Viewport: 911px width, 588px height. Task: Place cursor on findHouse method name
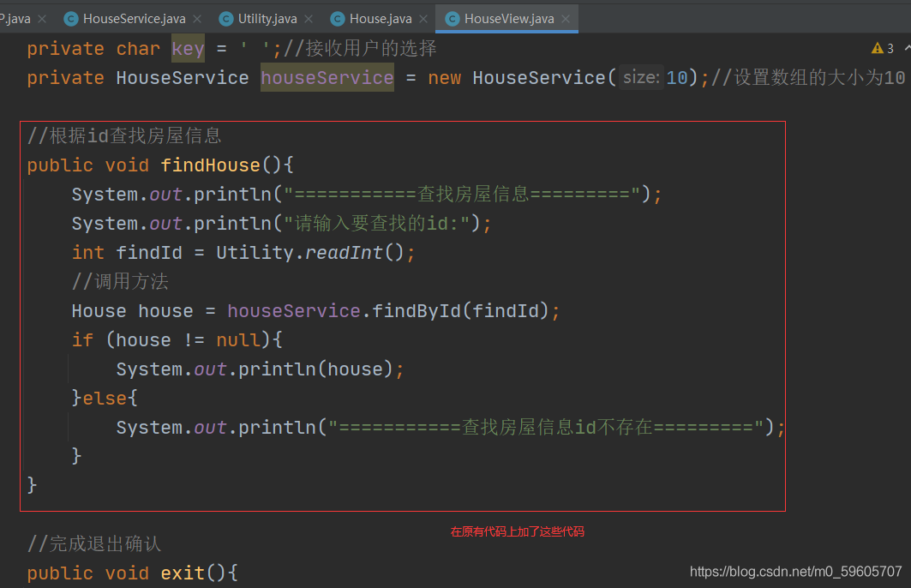click(x=210, y=165)
